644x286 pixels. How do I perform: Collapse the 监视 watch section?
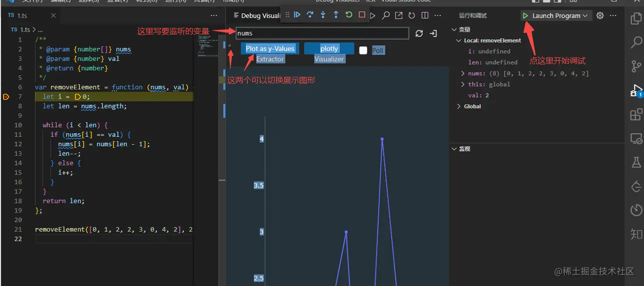454,149
